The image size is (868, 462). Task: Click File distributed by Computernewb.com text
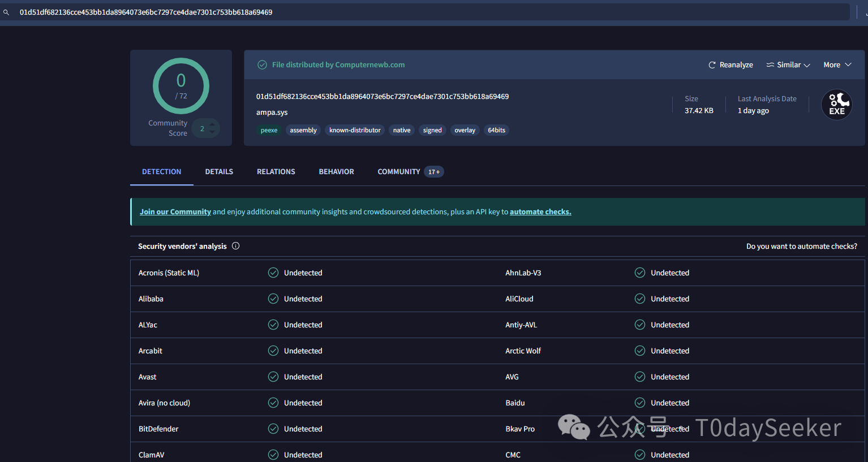pos(338,65)
